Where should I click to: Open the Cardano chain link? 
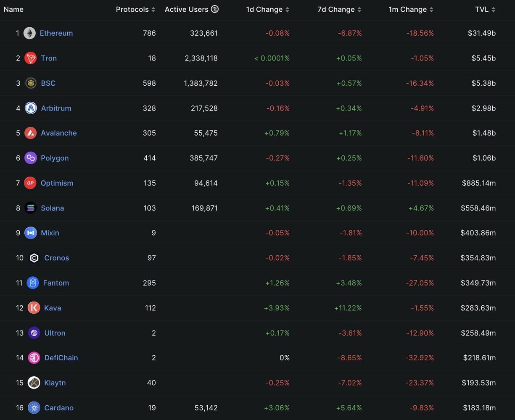pyautogui.click(x=59, y=408)
